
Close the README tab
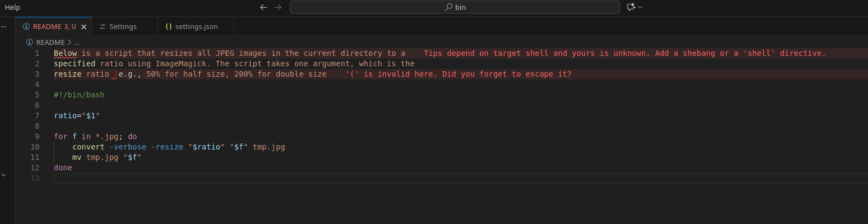click(84, 27)
